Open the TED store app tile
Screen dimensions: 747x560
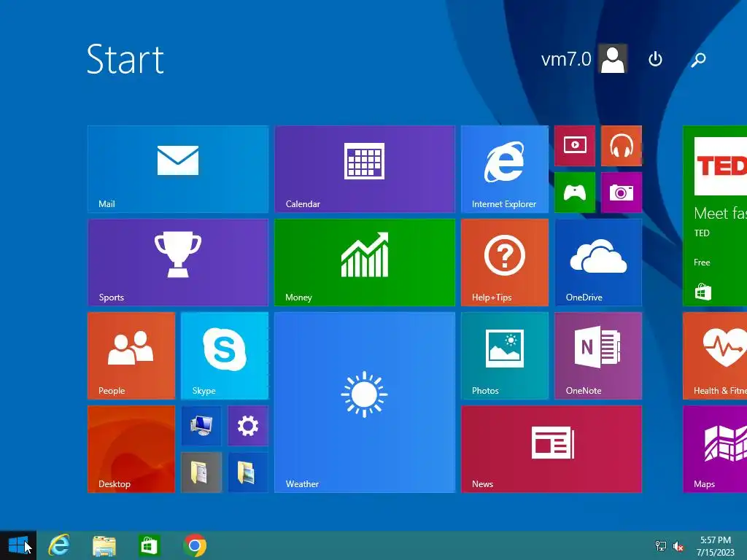point(715,216)
